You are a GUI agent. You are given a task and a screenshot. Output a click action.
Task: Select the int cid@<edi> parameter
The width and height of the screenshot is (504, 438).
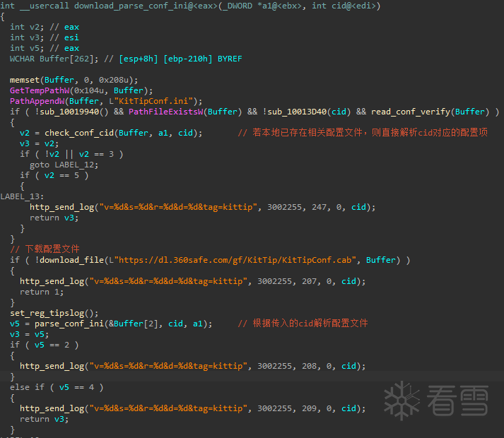click(x=344, y=6)
